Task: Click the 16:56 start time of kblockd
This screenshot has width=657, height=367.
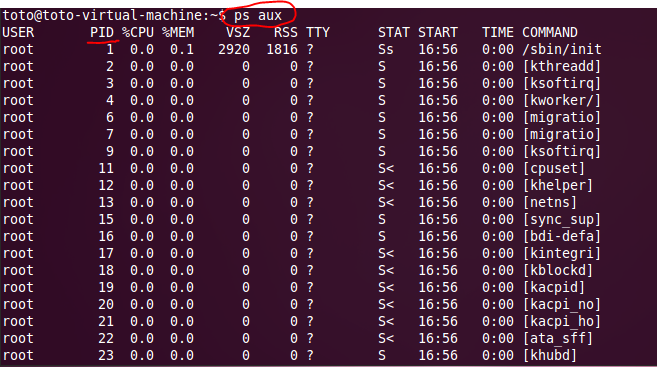Action: click(x=438, y=270)
